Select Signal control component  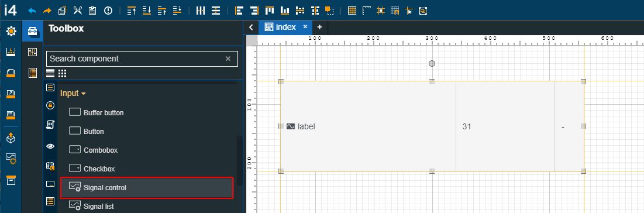[147, 188]
